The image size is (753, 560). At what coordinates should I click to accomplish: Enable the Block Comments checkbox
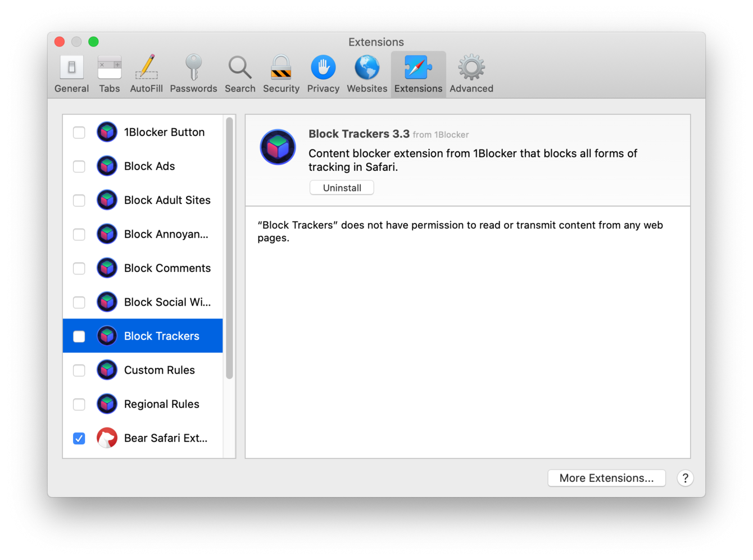tap(79, 268)
